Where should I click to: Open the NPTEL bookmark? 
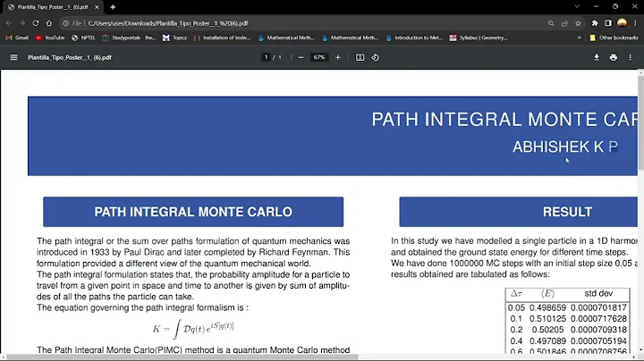(x=83, y=38)
